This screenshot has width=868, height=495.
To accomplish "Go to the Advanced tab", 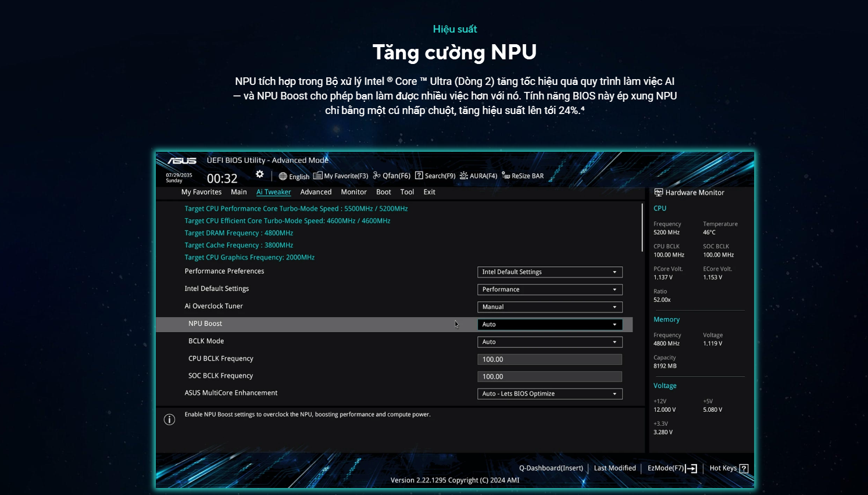I will [x=316, y=192].
